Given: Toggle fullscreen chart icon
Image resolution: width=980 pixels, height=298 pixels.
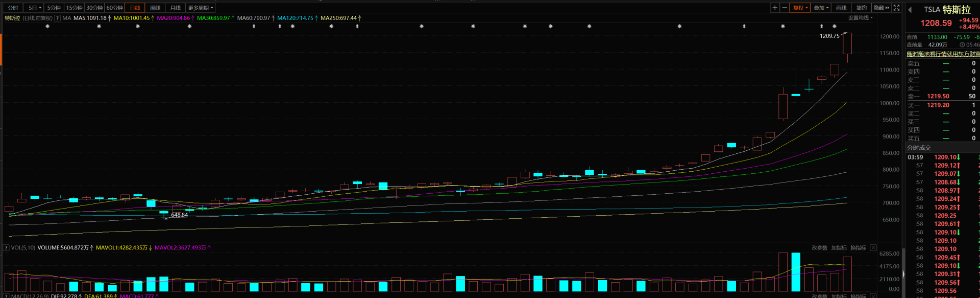Looking at the screenshot, I should [x=896, y=8].
